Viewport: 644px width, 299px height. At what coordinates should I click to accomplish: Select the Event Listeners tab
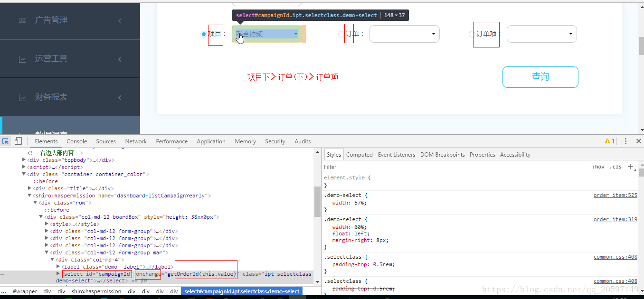(x=397, y=155)
